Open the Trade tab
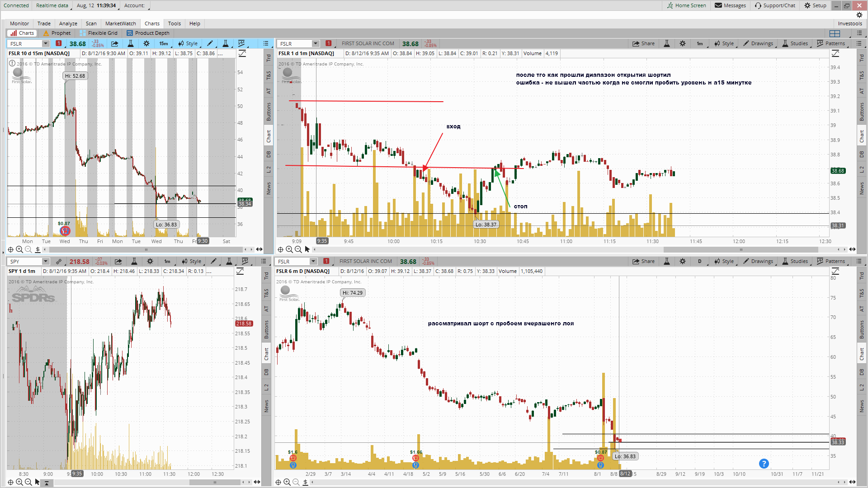Image resolution: width=868 pixels, height=488 pixels. coord(44,23)
